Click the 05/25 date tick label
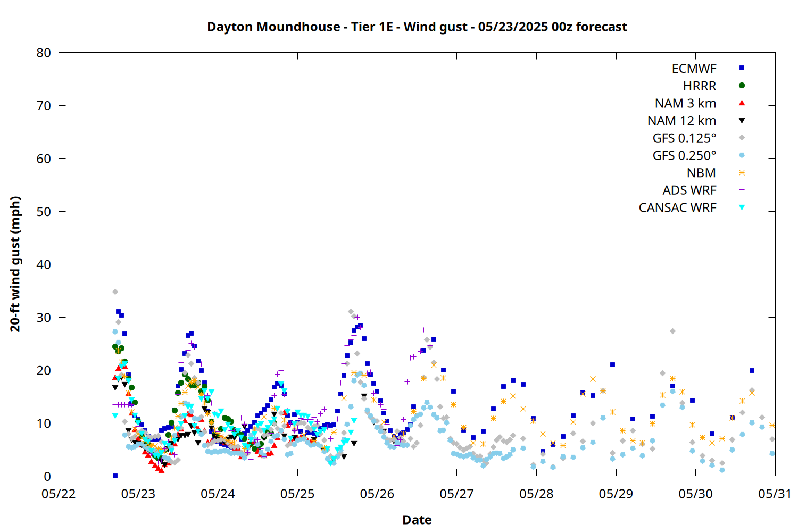 click(297, 494)
